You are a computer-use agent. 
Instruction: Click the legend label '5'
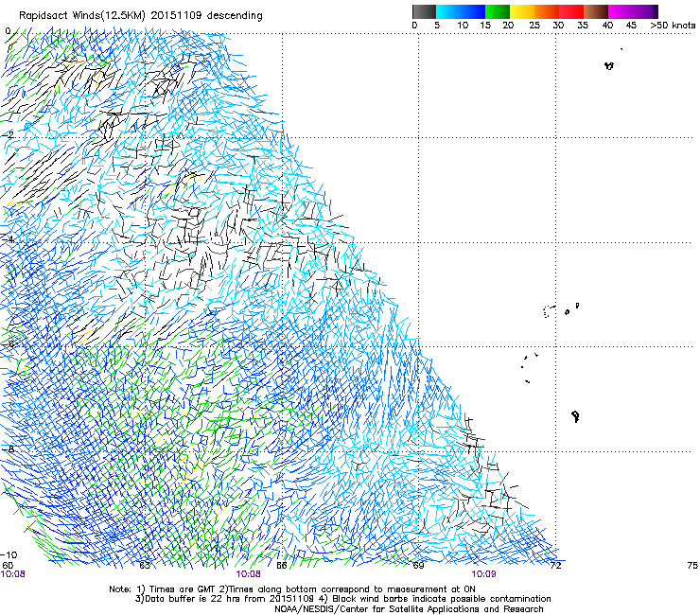pos(437,26)
